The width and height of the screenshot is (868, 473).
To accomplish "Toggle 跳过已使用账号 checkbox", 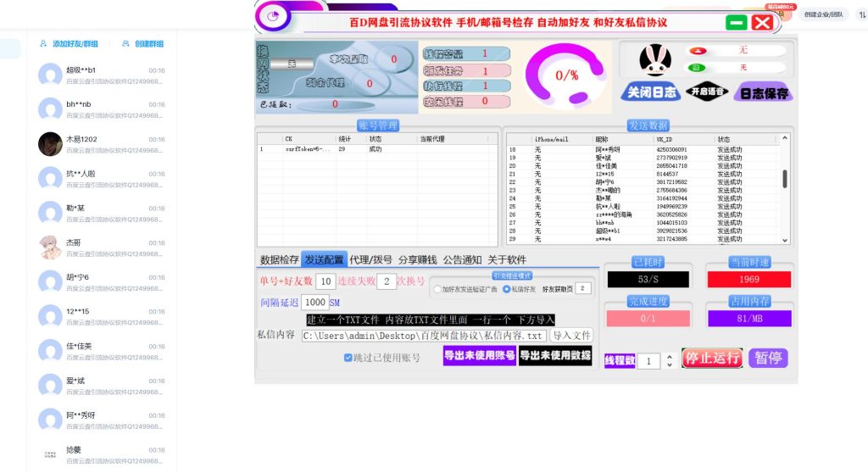I will [x=348, y=358].
